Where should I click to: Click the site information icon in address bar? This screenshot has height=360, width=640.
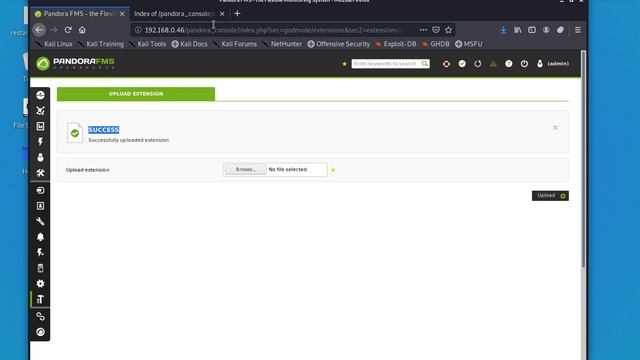tap(138, 30)
